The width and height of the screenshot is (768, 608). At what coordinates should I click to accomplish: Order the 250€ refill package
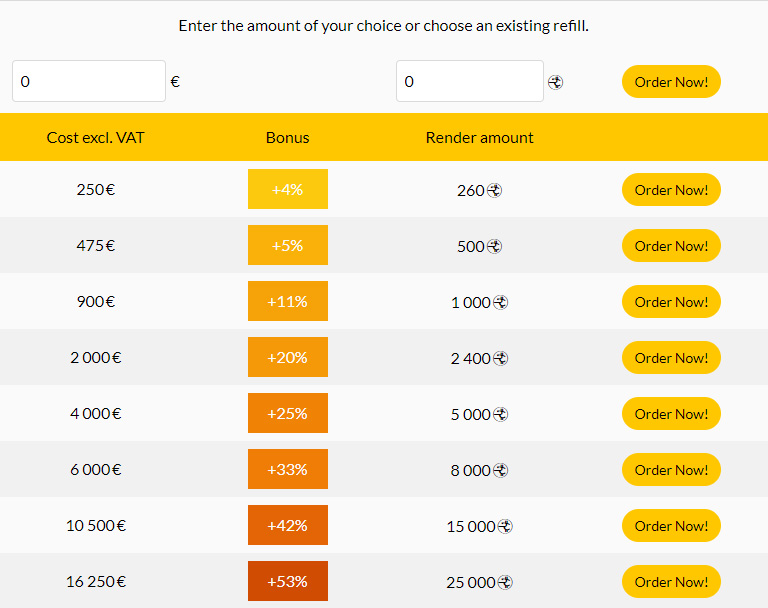point(671,190)
